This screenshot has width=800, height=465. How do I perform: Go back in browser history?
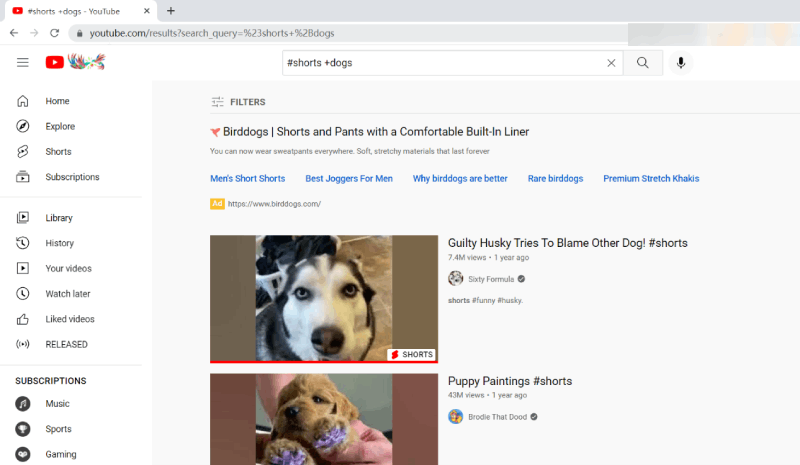coord(14,33)
